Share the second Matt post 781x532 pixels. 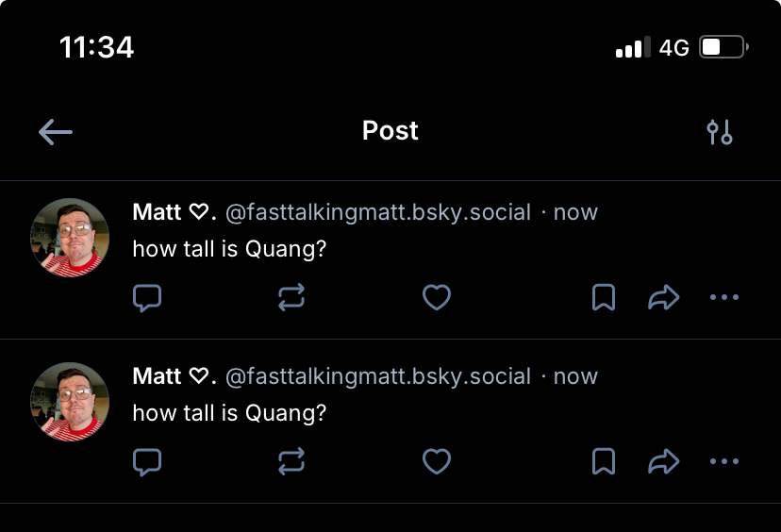point(664,462)
